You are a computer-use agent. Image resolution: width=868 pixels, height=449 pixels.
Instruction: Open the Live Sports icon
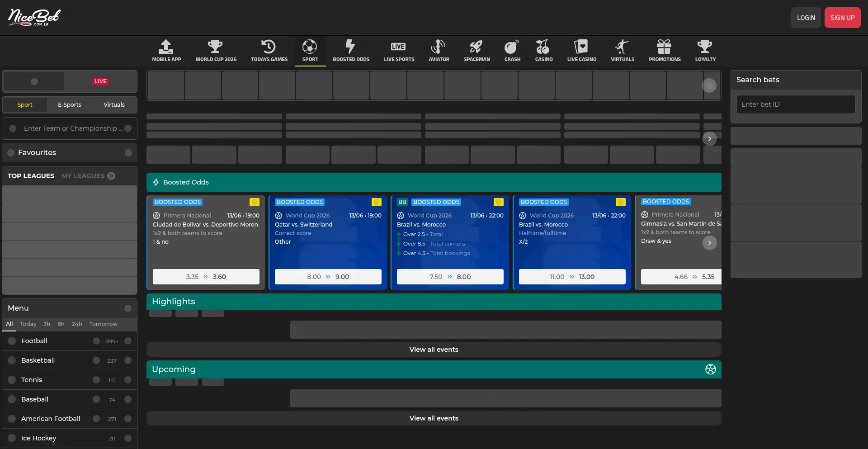click(398, 47)
